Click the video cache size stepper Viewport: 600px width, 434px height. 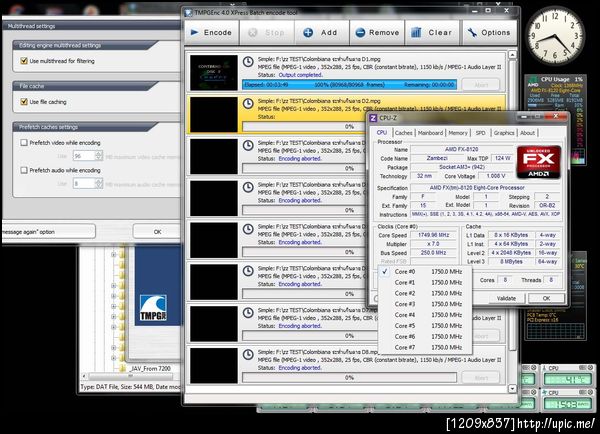pyautogui.click(x=99, y=156)
